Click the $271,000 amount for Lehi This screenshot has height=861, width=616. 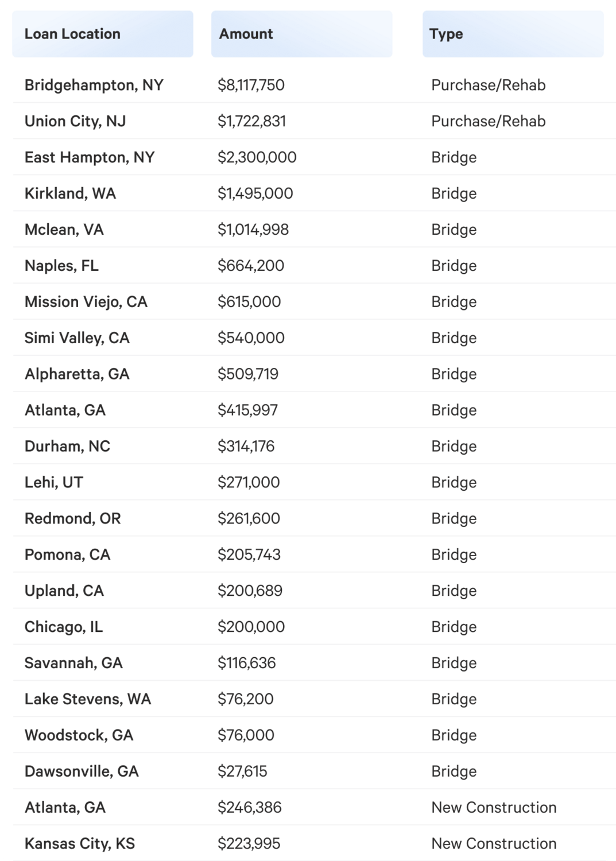coord(249,483)
